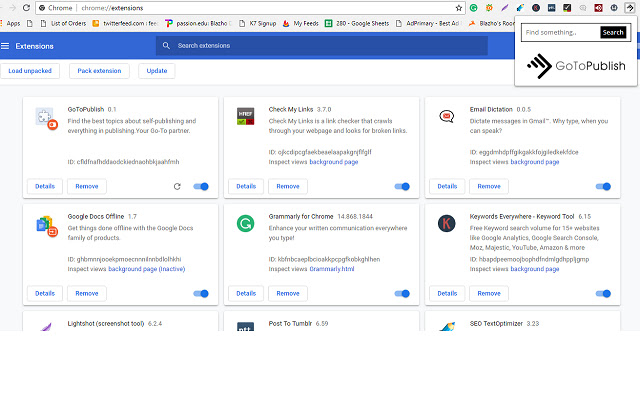Viewport: 640px width, 400px height.
Task: Open the Grammarly.html inspect link
Action: click(332, 269)
